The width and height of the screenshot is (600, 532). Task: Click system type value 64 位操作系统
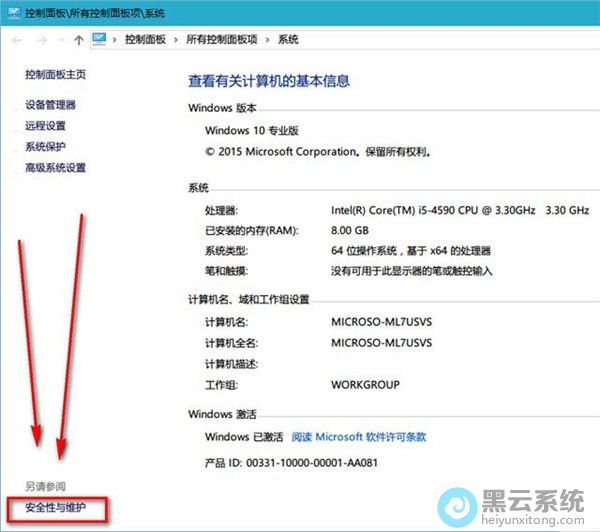point(411,251)
